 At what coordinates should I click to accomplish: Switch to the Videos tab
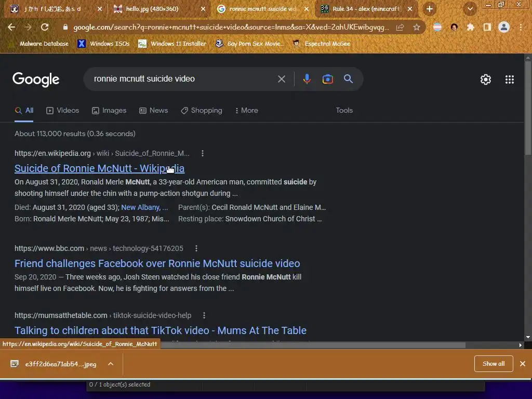pos(63,111)
